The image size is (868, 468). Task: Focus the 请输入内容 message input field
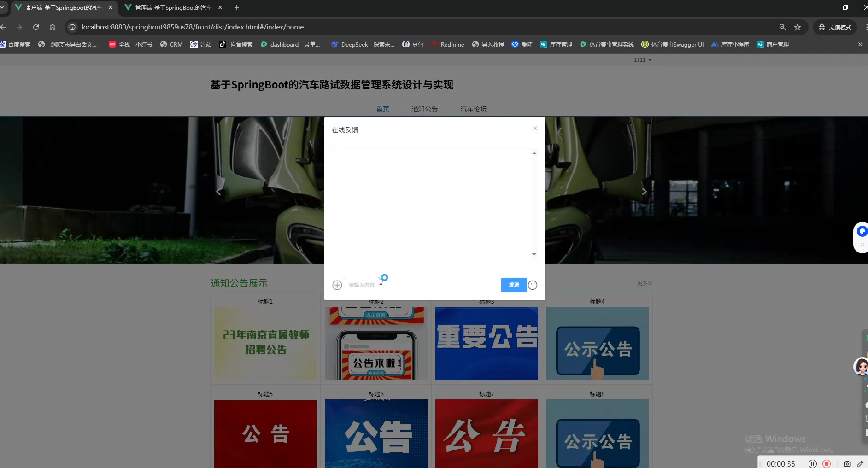point(422,285)
